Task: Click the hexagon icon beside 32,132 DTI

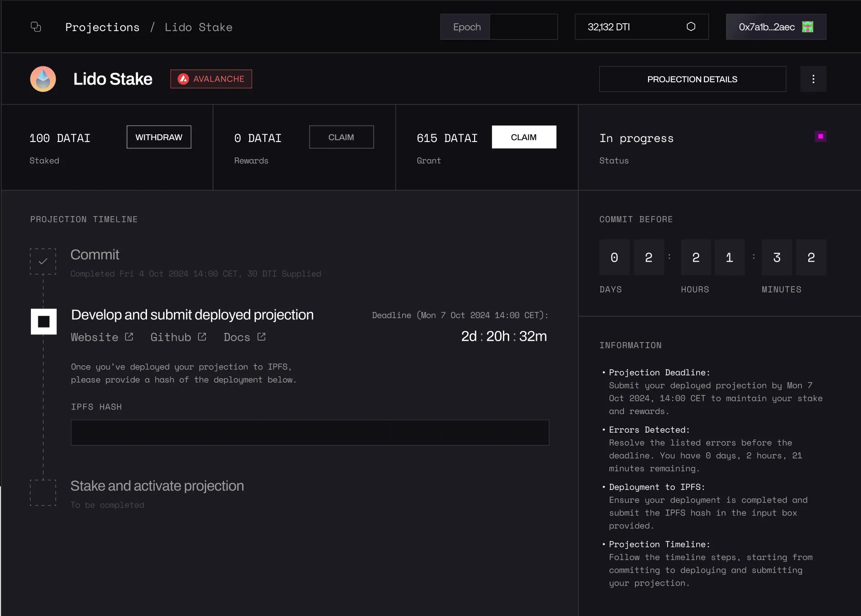Action: coord(691,27)
